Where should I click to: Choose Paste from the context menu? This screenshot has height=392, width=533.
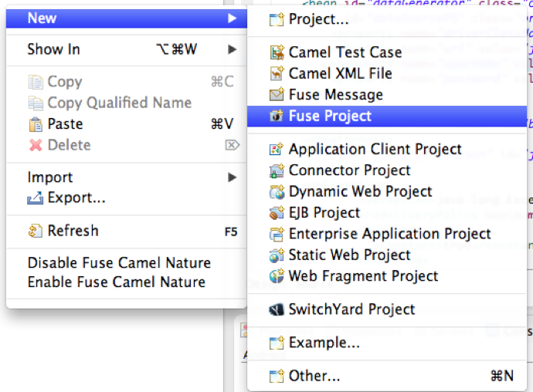tap(127, 124)
